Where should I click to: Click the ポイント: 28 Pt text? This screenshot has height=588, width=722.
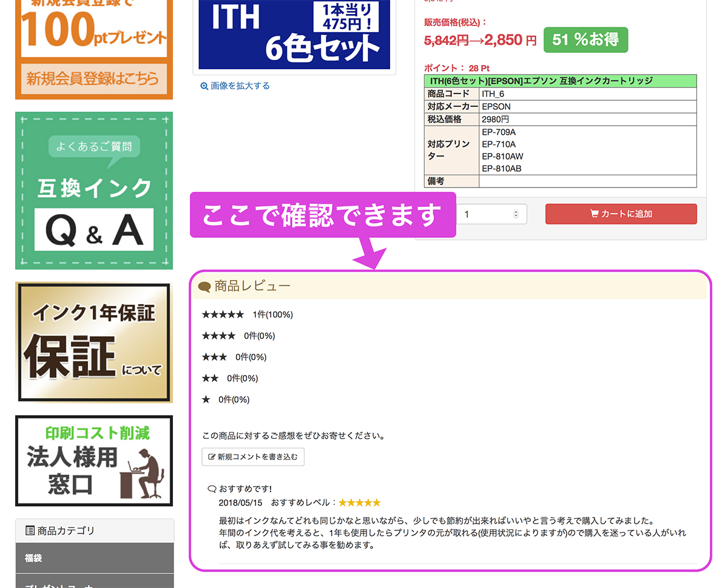coord(457,68)
